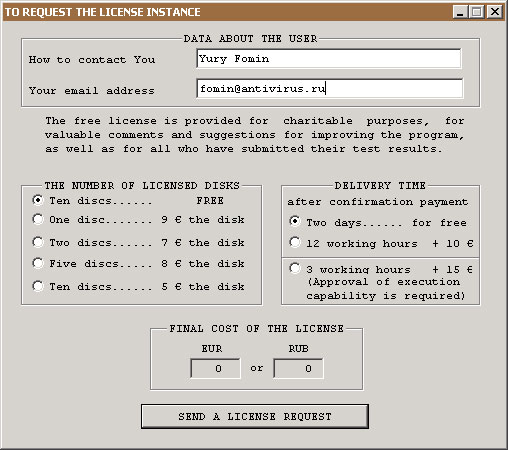Select 12 working hours delivery option
The width and height of the screenshot is (508, 450).
295,242
